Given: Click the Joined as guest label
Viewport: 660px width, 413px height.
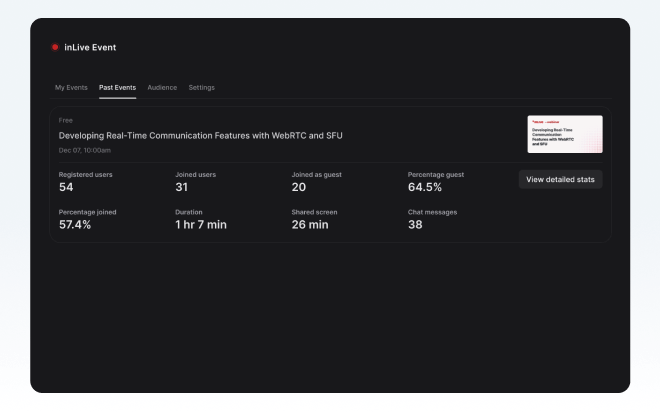Looking at the screenshot, I should point(317,175).
